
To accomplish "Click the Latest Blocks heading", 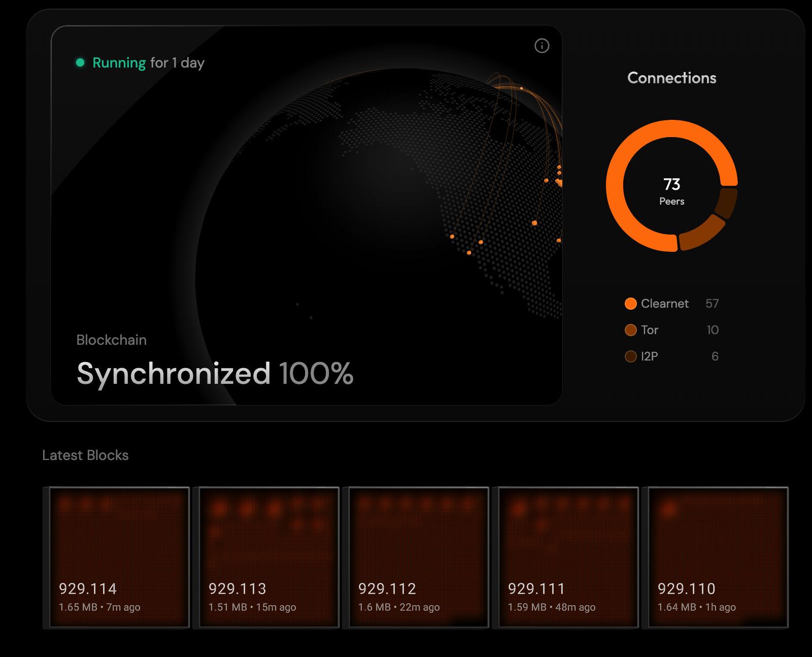I will pyautogui.click(x=85, y=455).
